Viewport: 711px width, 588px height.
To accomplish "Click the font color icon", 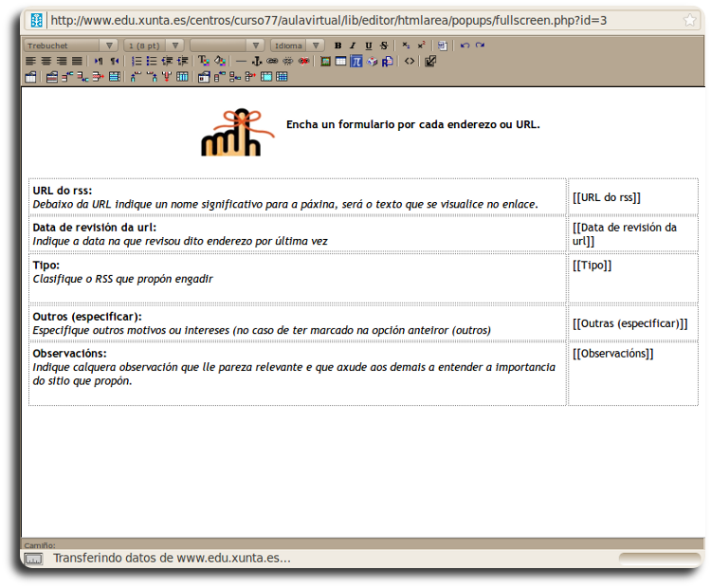I will coord(203,61).
